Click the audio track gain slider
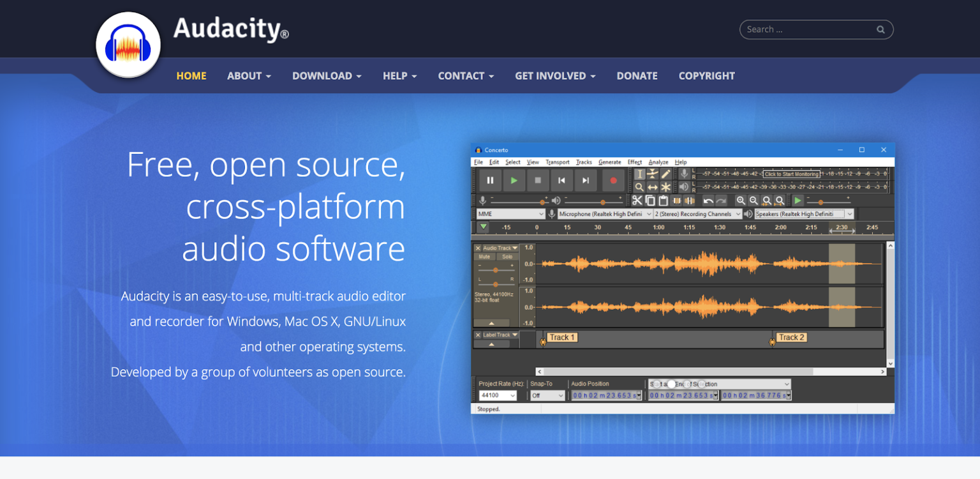This screenshot has width=980, height=479. [x=496, y=270]
